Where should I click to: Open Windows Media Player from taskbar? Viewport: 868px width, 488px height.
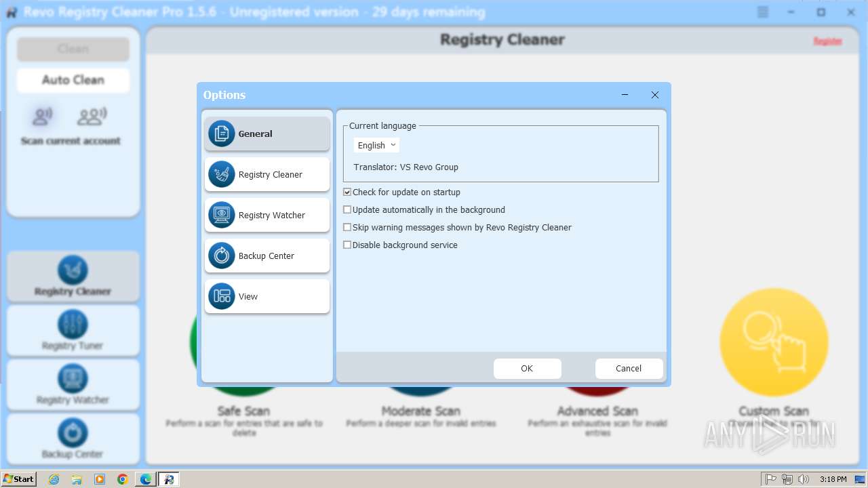(100, 479)
